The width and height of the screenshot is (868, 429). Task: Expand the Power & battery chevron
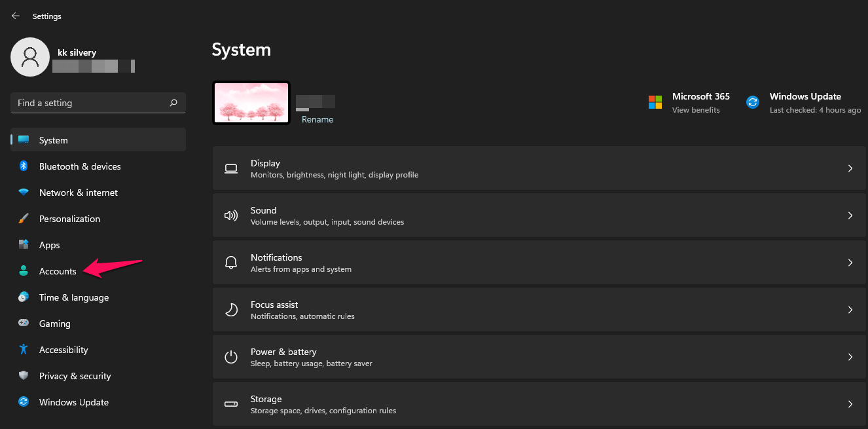(850, 357)
